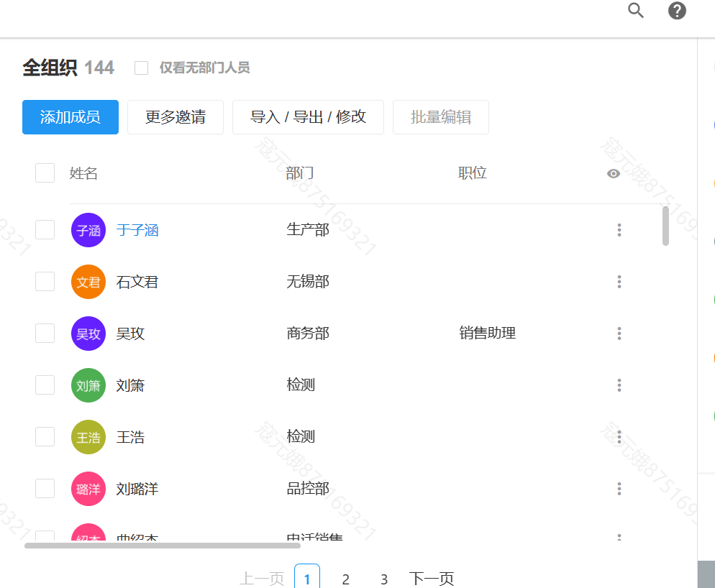Open more options for 石文君
This screenshot has width=715, height=588.
coord(619,282)
